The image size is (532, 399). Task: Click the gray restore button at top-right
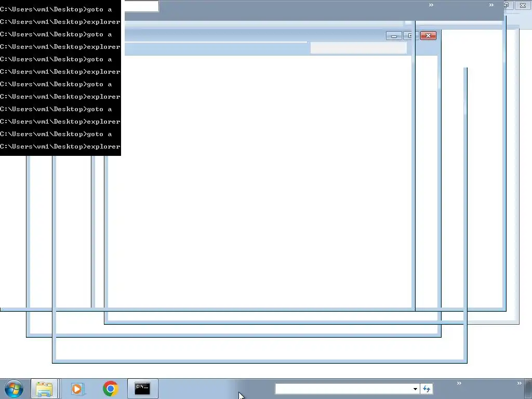(507, 5)
